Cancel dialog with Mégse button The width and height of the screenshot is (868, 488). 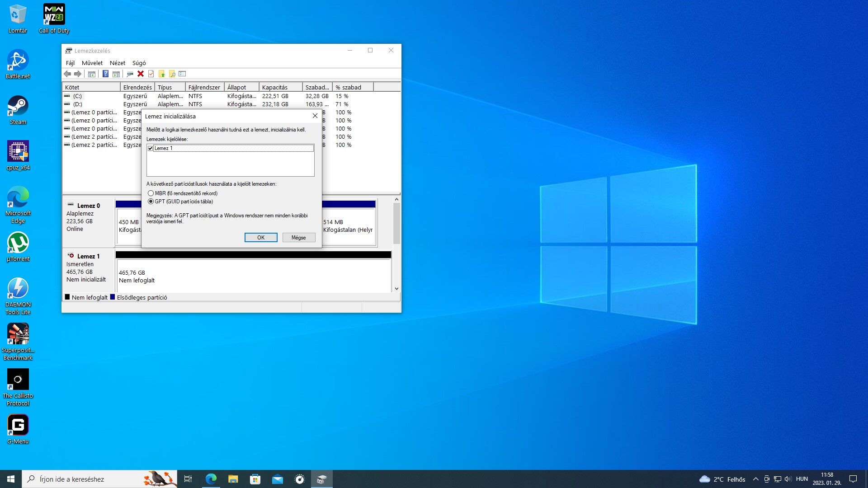click(x=298, y=238)
